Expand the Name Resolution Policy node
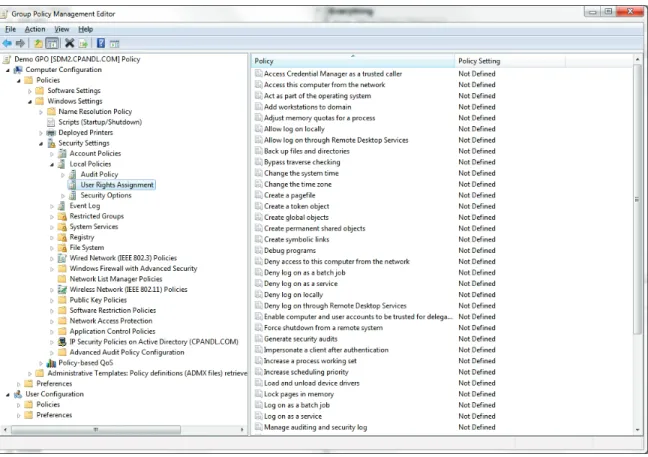The width and height of the screenshot is (648, 457). 40,112
